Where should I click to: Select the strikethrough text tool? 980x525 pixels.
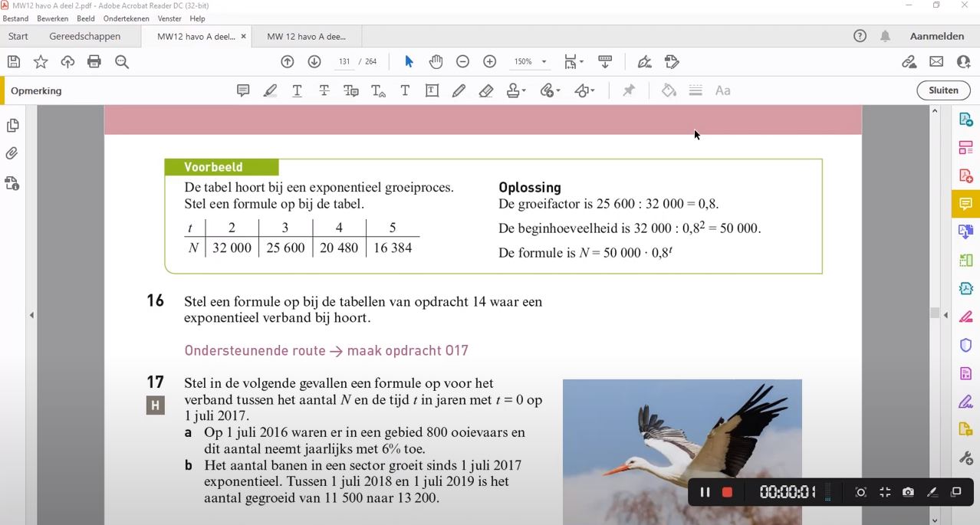[324, 90]
